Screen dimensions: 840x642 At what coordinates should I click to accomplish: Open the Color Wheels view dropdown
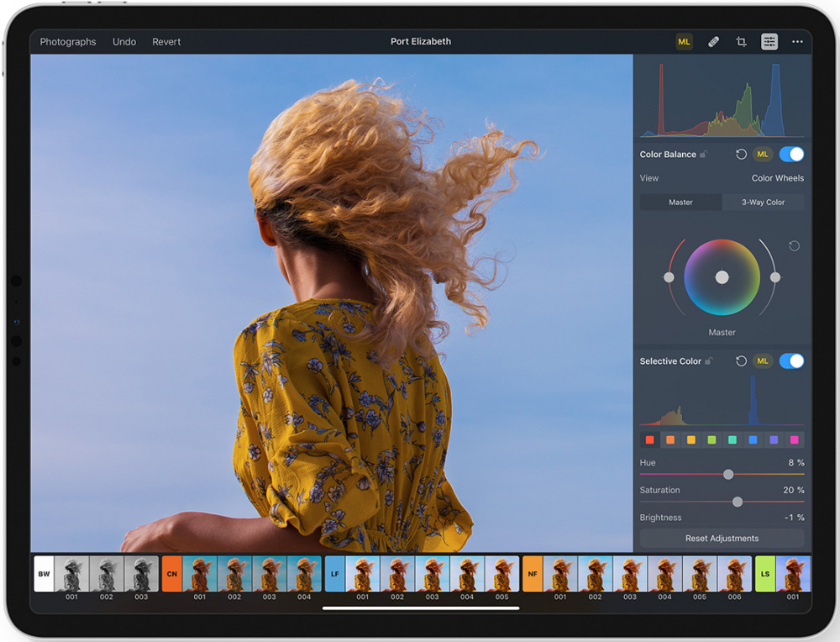[x=777, y=178]
